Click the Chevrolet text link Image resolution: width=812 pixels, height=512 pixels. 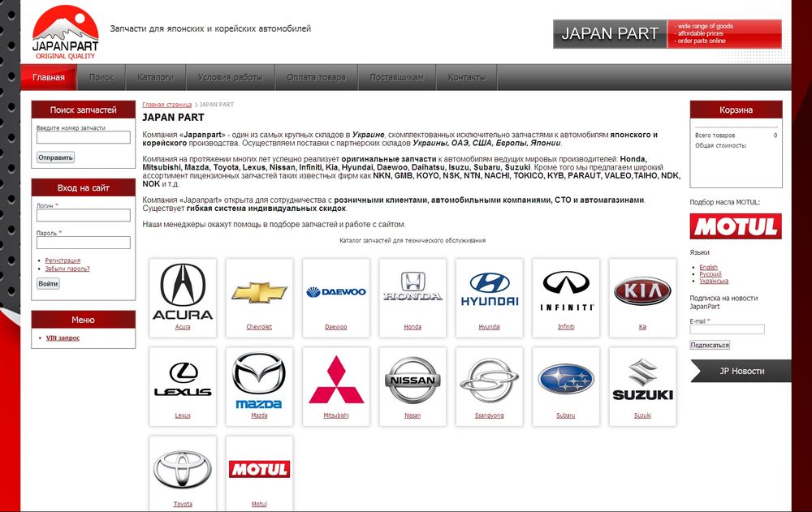point(259,327)
